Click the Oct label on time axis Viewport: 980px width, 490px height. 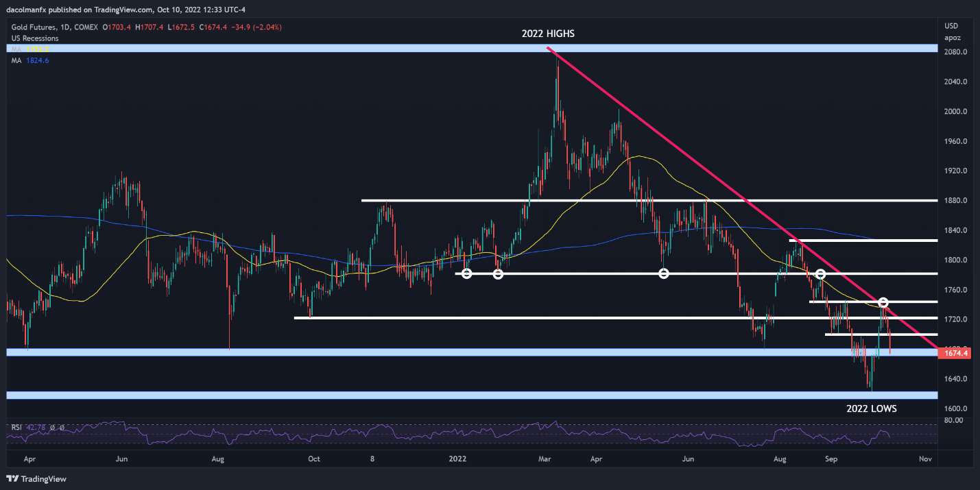tap(313, 458)
